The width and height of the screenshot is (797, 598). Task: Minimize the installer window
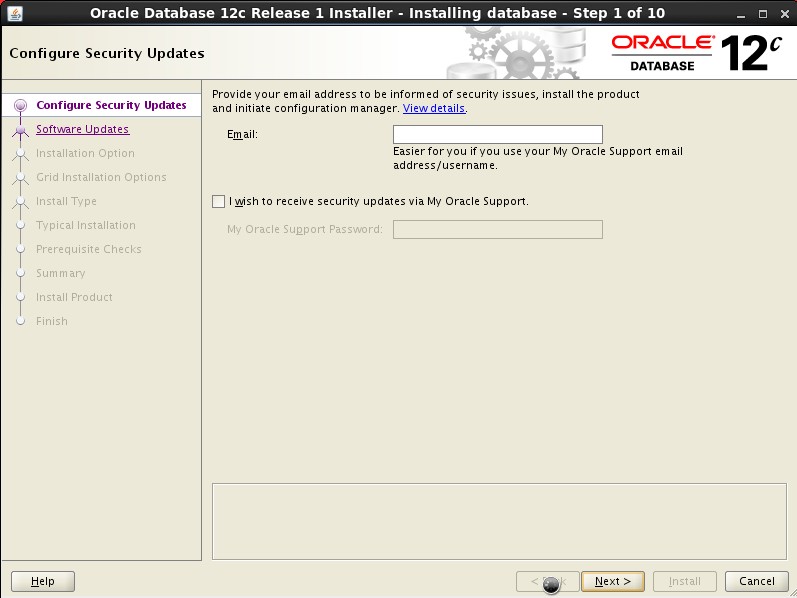[x=741, y=14]
